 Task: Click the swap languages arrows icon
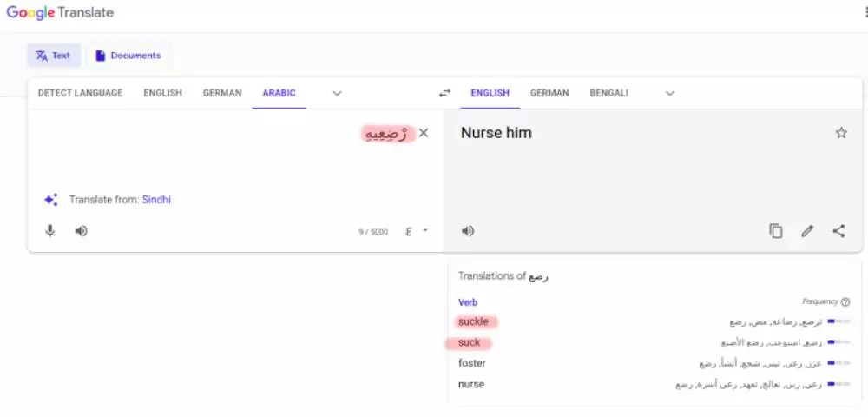[x=444, y=93]
